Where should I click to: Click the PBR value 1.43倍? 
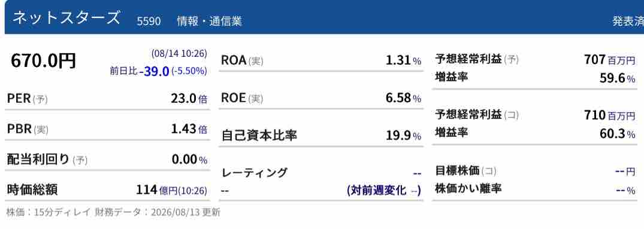189,129
